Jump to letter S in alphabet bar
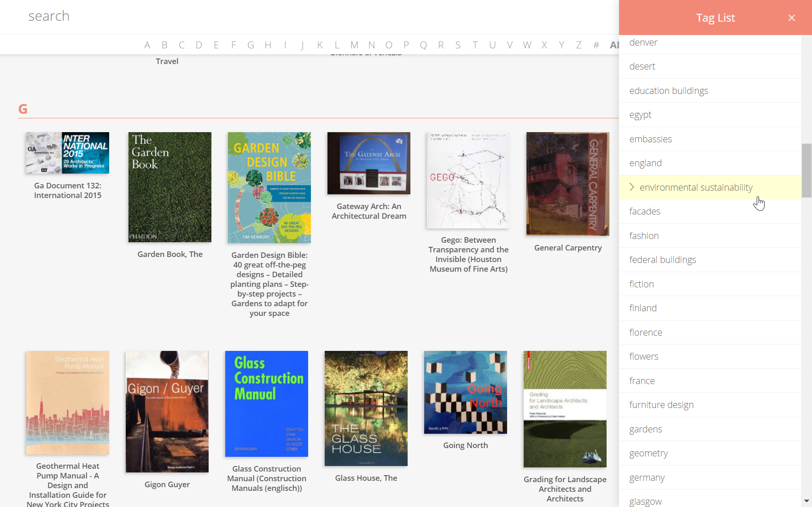The width and height of the screenshot is (812, 507). tap(458, 45)
